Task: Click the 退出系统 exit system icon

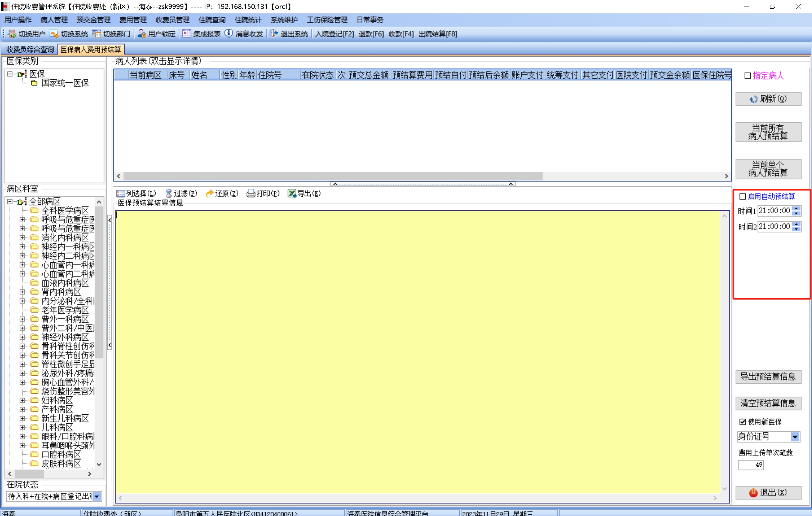Action: 273,34
